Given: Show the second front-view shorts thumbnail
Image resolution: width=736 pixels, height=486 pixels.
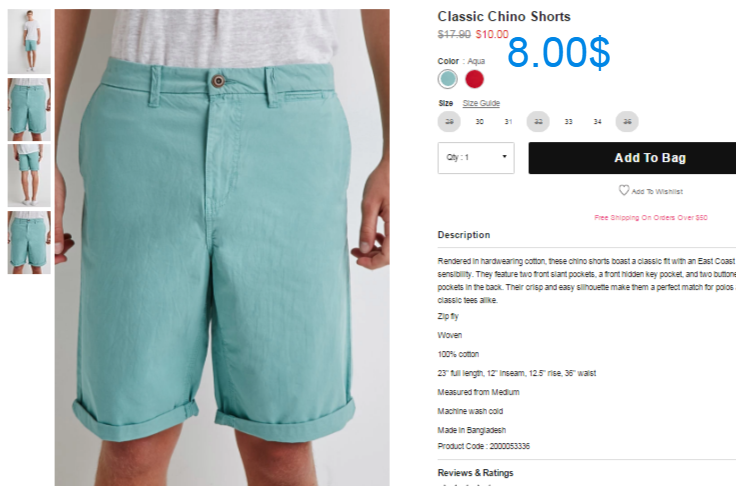Looking at the screenshot, I should pyautogui.click(x=29, y=109).
